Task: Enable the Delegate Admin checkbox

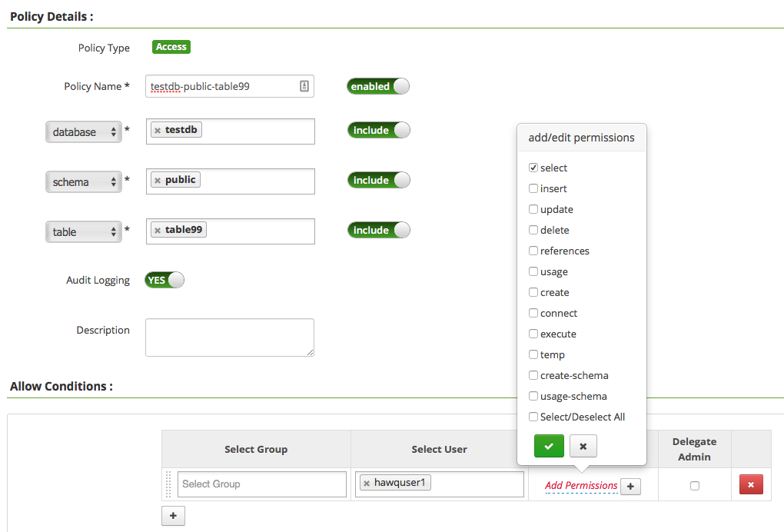Action: 695,486
